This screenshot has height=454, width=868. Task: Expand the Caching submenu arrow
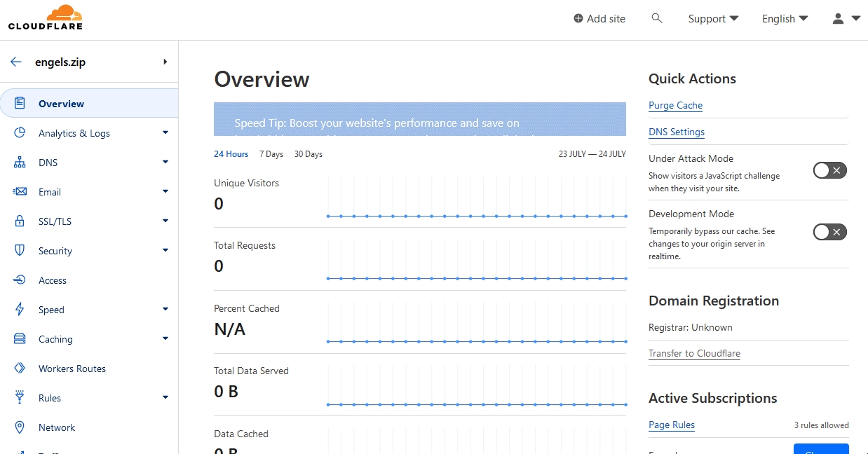pos(165,338)
